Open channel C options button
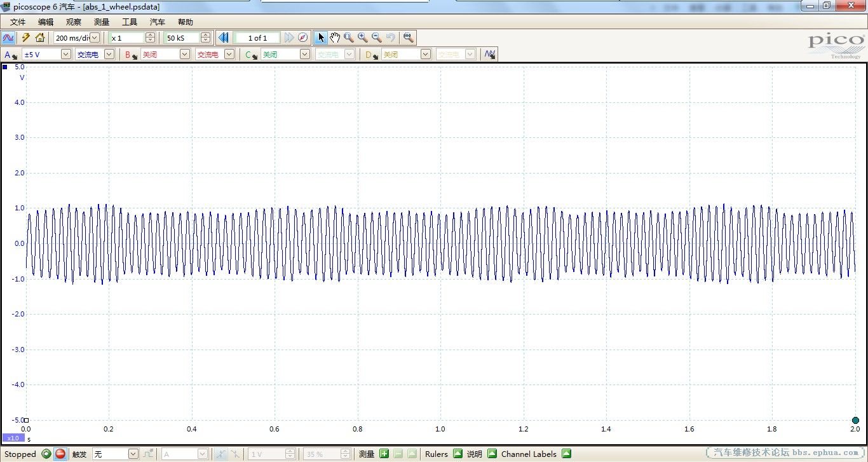The width and height of the screenshot is (868, 462). (x=252, y=55)
